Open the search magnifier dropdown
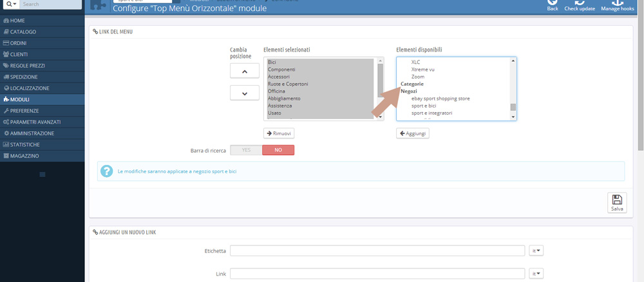644x282 pixels. (x=11, y=4)
